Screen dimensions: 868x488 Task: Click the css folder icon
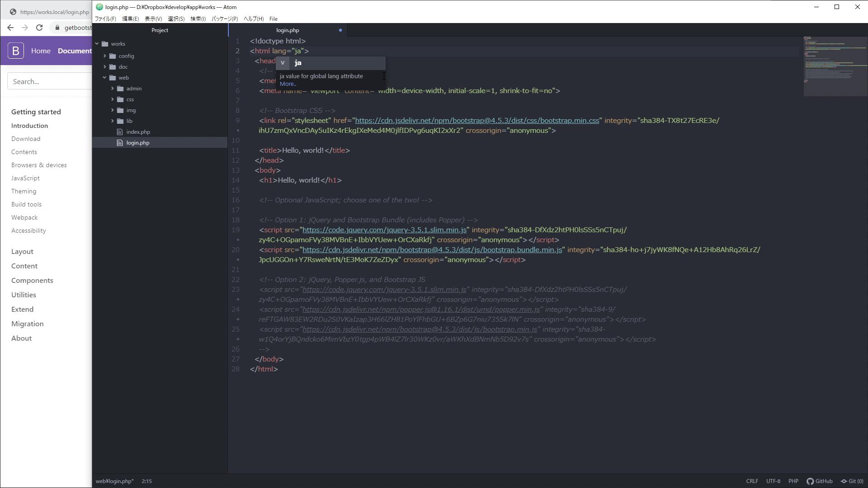[120, 99]
